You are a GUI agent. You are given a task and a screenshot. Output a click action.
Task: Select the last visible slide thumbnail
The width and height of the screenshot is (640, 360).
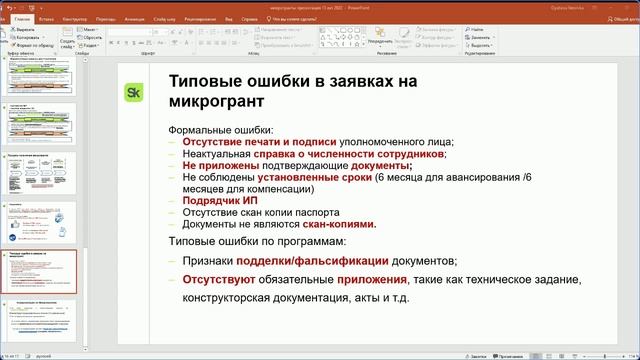coord(42,321)
